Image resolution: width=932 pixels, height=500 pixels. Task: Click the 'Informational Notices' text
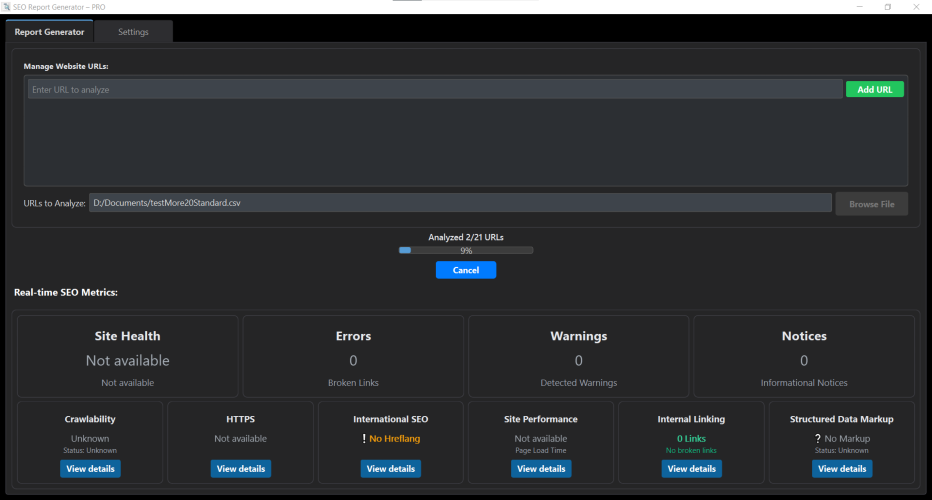tap(804, 382)
